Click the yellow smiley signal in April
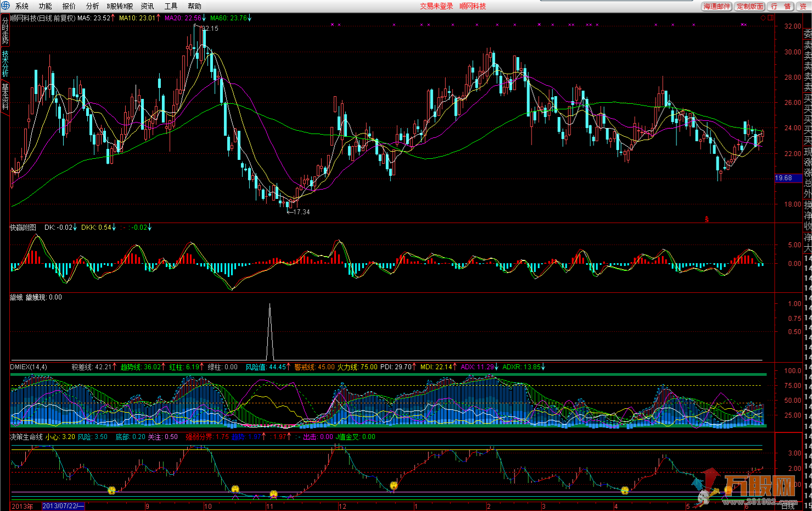The height and width of the screenshot is (511, 812). tap(625, 490)
